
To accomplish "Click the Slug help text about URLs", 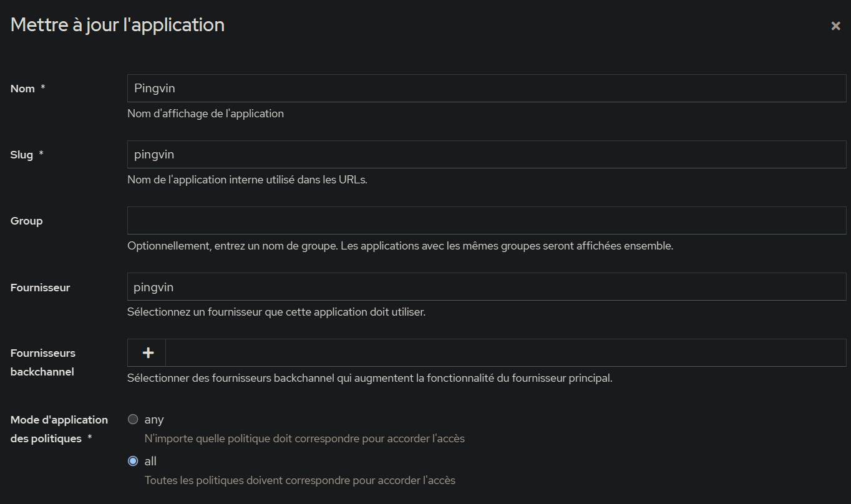I will (247, 180).
